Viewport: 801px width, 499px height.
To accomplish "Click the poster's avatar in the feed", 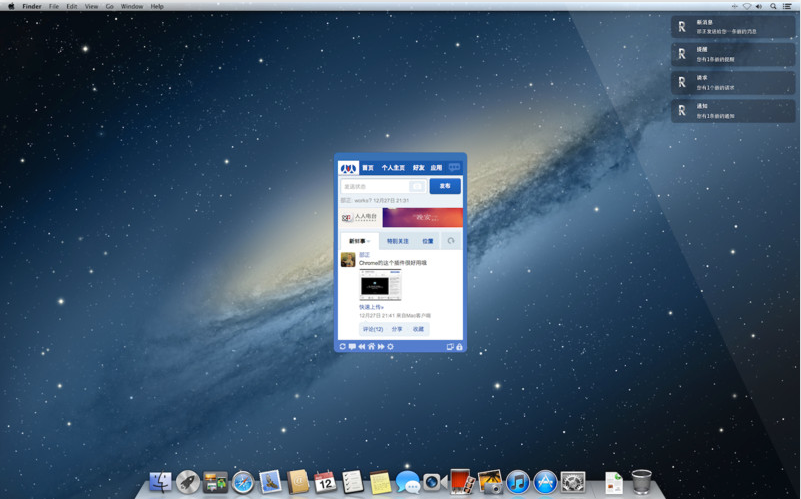I will point(348,259).
